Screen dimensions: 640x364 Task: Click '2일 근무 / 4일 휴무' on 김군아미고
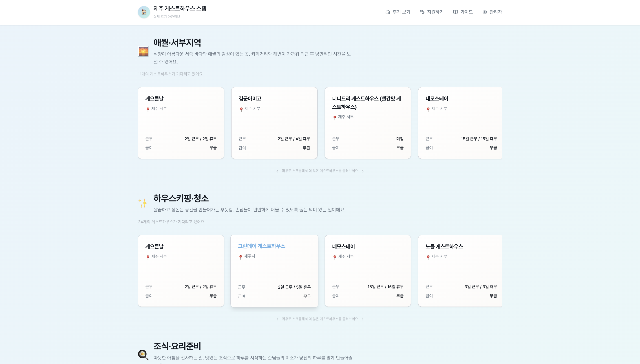pos(294,139)
